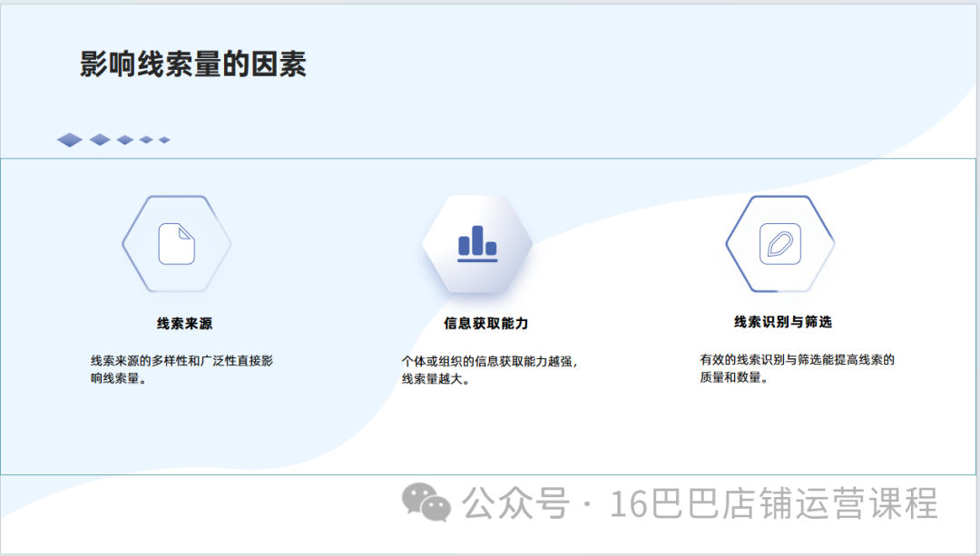Click the document page icon above 线索来源
This screenshot has width=980, height=556.
tap(177, 243)
